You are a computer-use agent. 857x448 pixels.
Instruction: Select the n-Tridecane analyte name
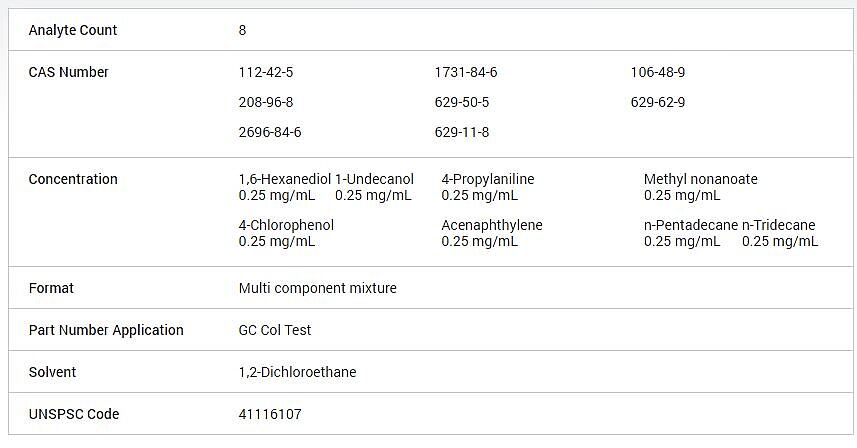pos(778,225)
